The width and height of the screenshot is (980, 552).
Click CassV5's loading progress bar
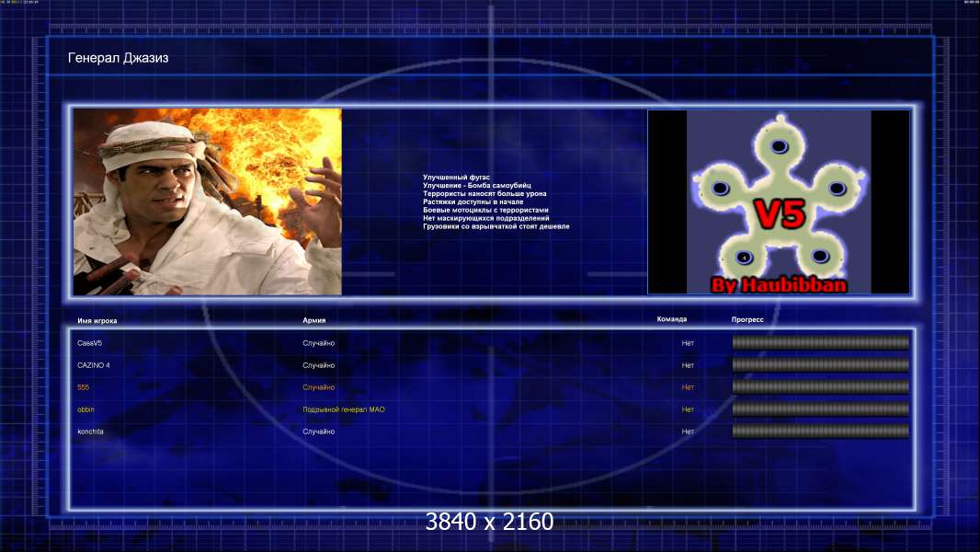pyautogui.click(x=821, y=342)
